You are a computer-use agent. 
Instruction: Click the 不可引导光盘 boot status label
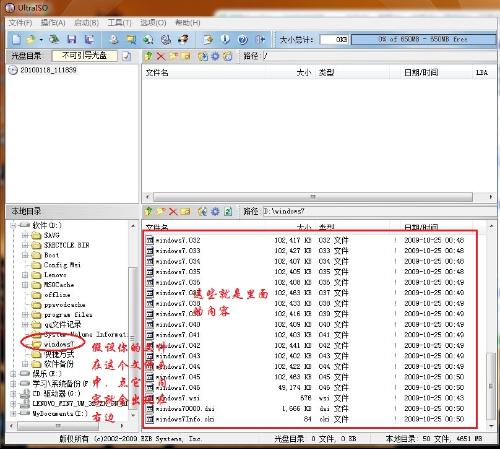[84, 56]
